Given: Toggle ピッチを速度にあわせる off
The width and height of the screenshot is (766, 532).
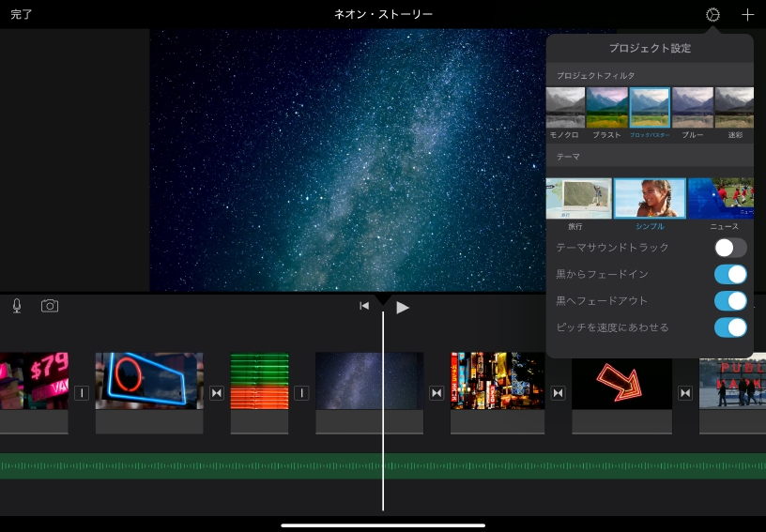Looking at the screenshot, I should (730, 327).
